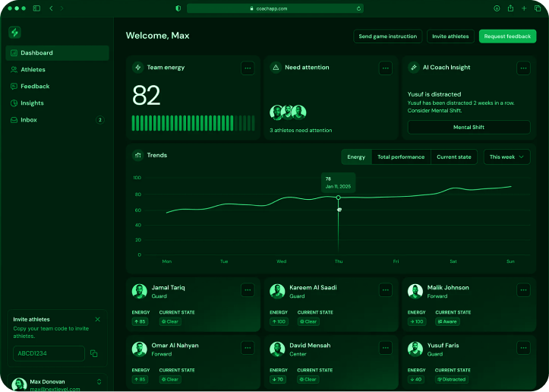Open more options on Need attention card
This screenshot has width=549, height=392.
385,68
